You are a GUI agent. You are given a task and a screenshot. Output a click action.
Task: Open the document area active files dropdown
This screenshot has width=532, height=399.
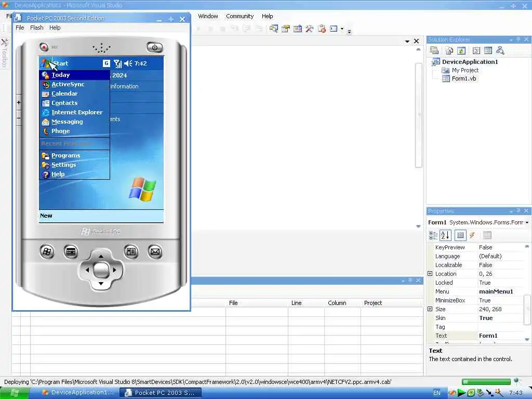pyautogui.click(x=407, y=41)
